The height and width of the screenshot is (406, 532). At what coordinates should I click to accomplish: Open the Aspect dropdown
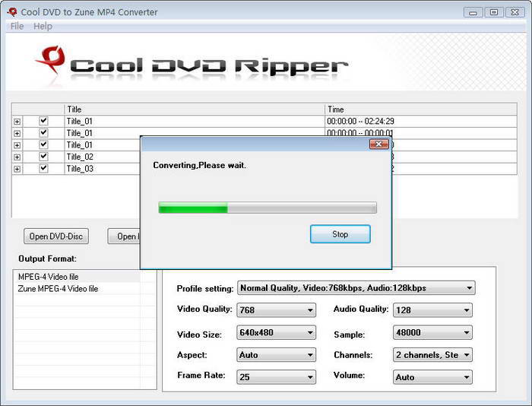pos(276,355)
